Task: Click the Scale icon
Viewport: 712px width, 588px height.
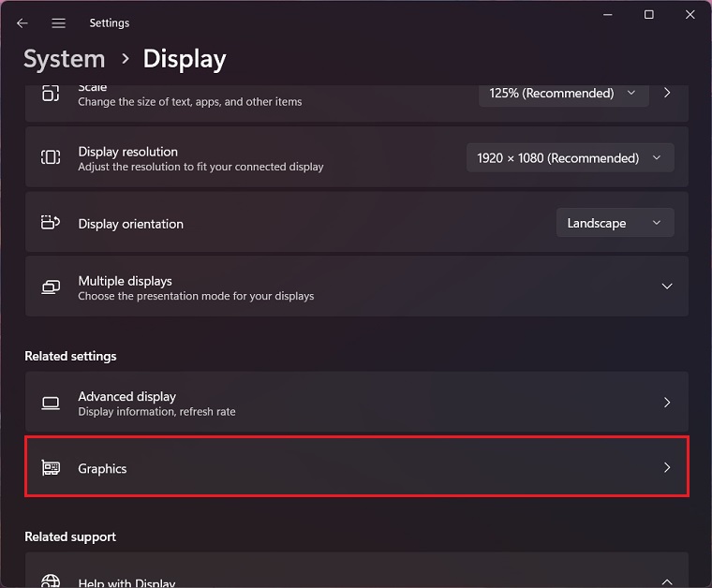Action: click(x=51, y=94)
